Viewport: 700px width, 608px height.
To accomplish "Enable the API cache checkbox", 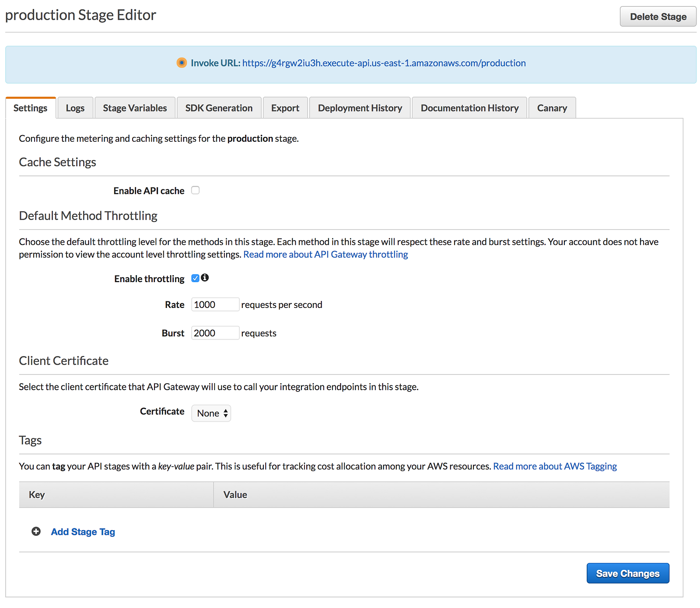I will (x=196, y=190).
